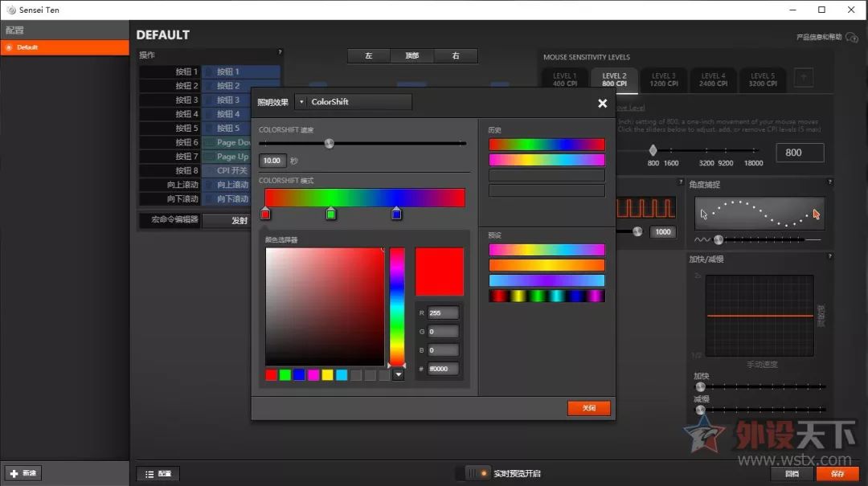The image size is (868, 486).
Task: Open help for 角度捕捉 angle snapping
Action: coord(829,182)
